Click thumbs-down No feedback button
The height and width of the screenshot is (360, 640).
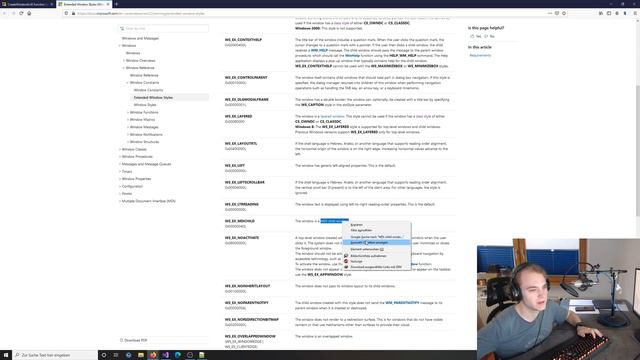pyautogui.click(x=489, y=36)
